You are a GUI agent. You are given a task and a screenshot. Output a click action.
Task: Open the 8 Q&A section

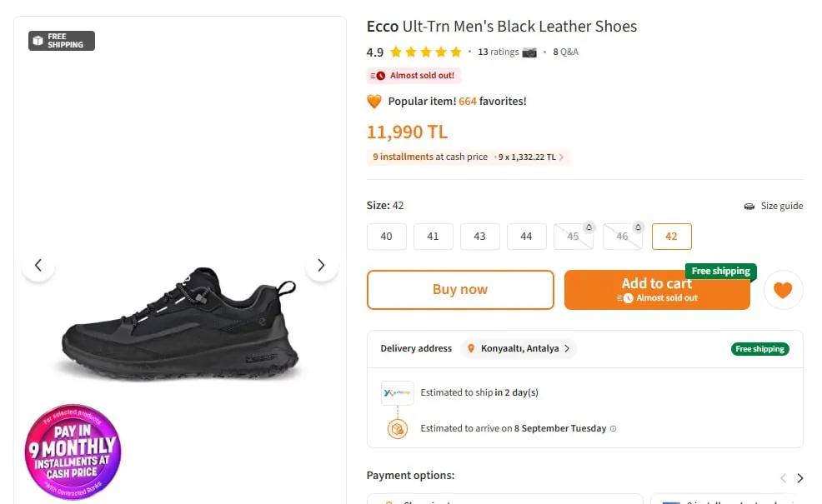pyautogui.click(x=566, y=52)
